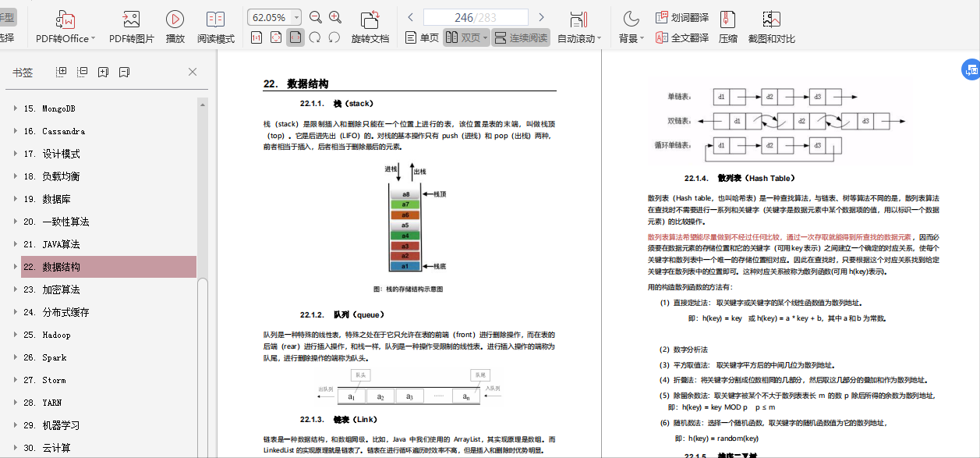980x458 pixels.
Task: Open the 截图和对比 screenshot and compare tool
Action: pos(771,27)
